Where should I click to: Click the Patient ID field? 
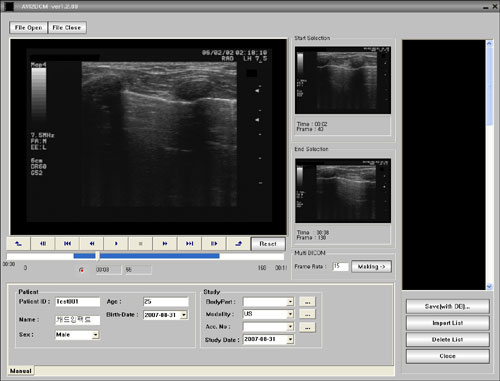pos(77,302)
